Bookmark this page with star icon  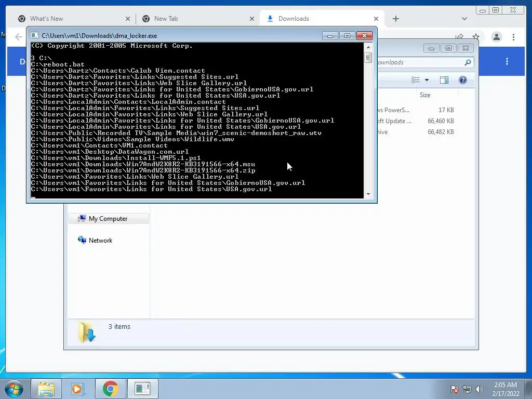click(x=476, y=37)
